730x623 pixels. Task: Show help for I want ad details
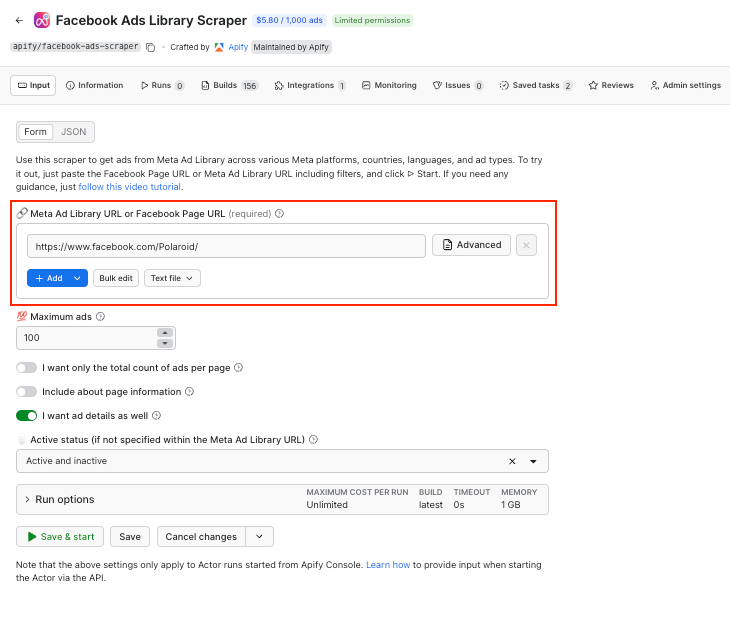156,416
